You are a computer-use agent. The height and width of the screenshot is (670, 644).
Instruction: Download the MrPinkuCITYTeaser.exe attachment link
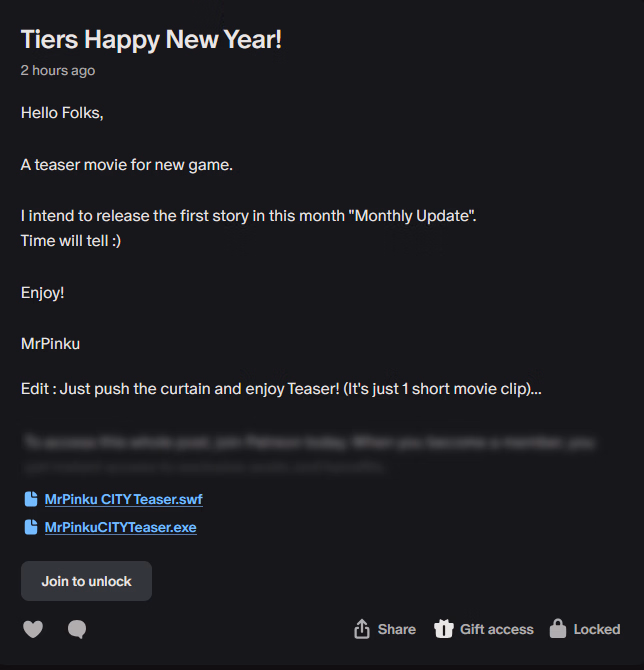click(x=120, y=527)
